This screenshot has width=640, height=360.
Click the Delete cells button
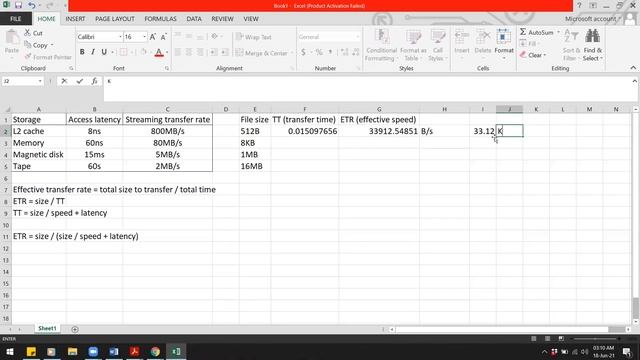click(x=482, y=44)
